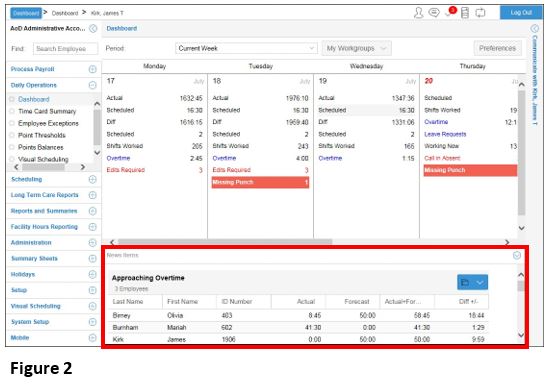The height and width of the screenshot is (384, 551).
Task: Open Thursday Call in Absent link
Action: (442, 158)
